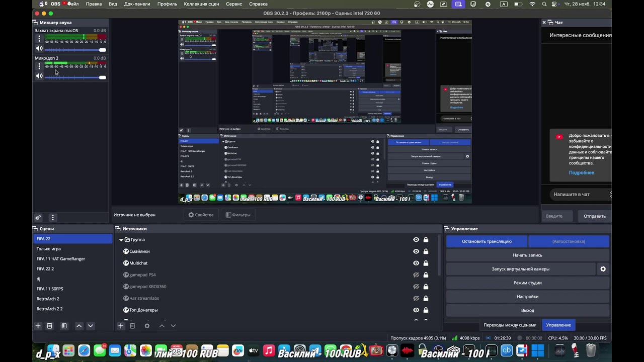Add a new scene with plus icon
The height and width of the screenshot is (362, 644).
coord(38,326)
